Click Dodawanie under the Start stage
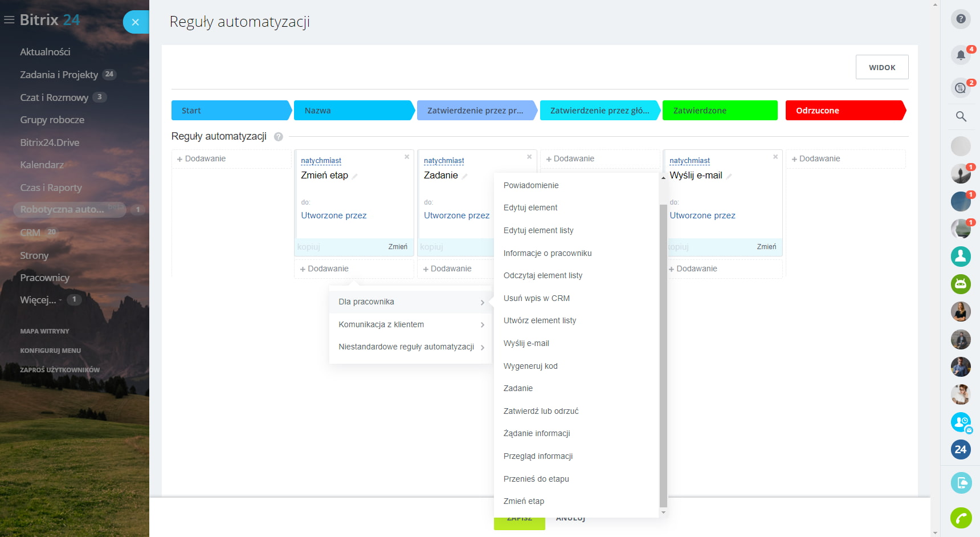The width and height of the screenshot is (980, 537). pos(205,158)
